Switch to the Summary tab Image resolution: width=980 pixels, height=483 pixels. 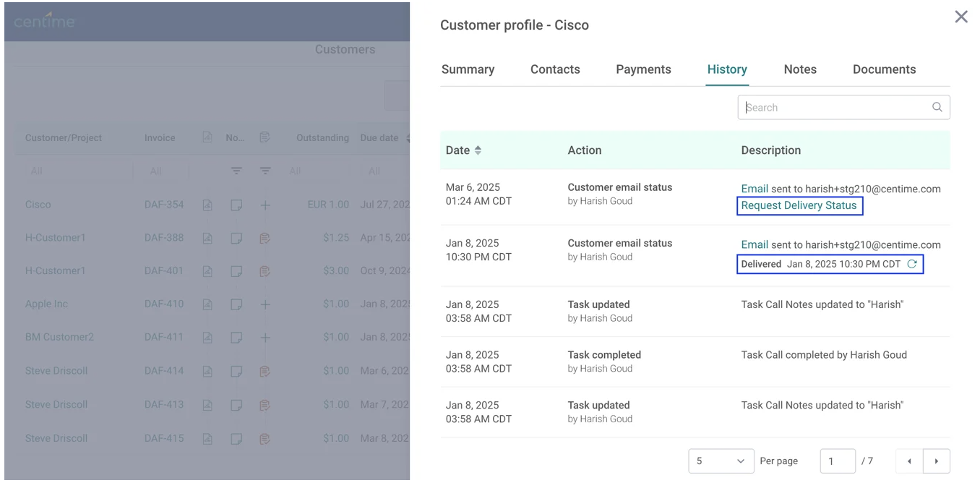468,69
